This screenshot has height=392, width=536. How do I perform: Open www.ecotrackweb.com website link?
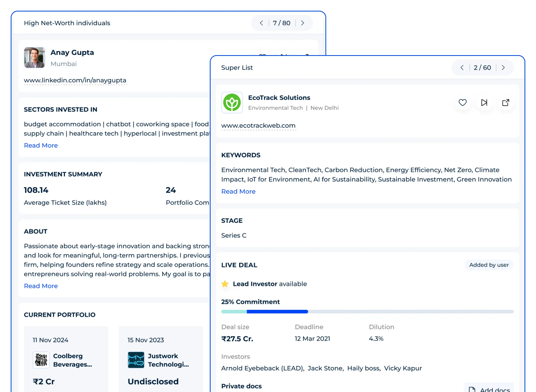258,126
